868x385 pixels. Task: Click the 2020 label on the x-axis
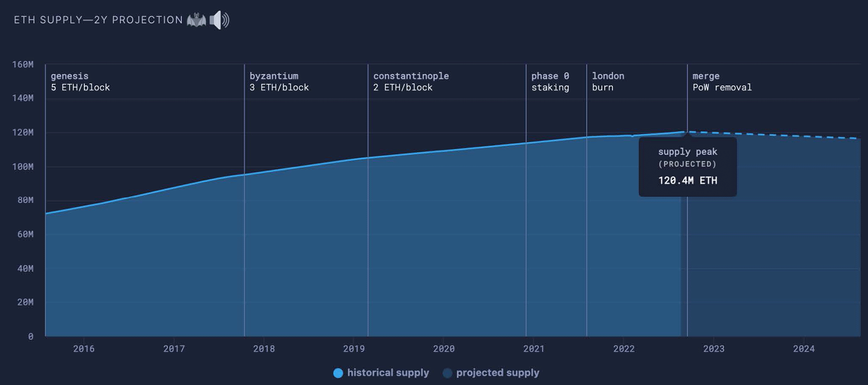[x=443, y=349]
